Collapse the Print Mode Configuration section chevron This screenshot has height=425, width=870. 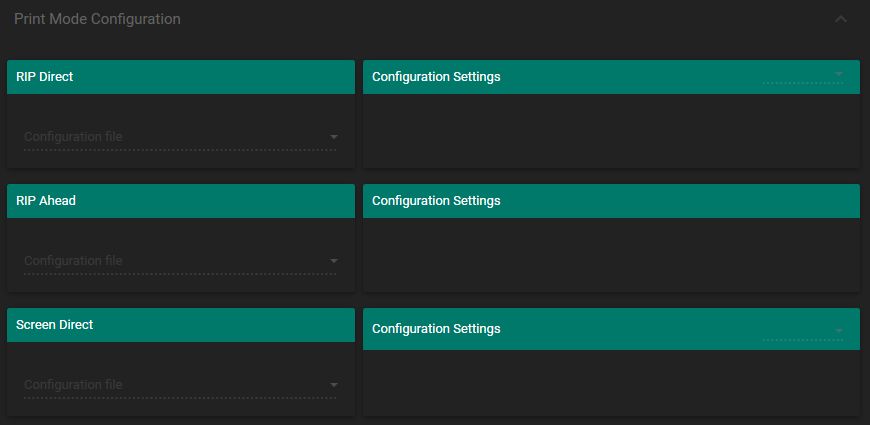(840, 19)
